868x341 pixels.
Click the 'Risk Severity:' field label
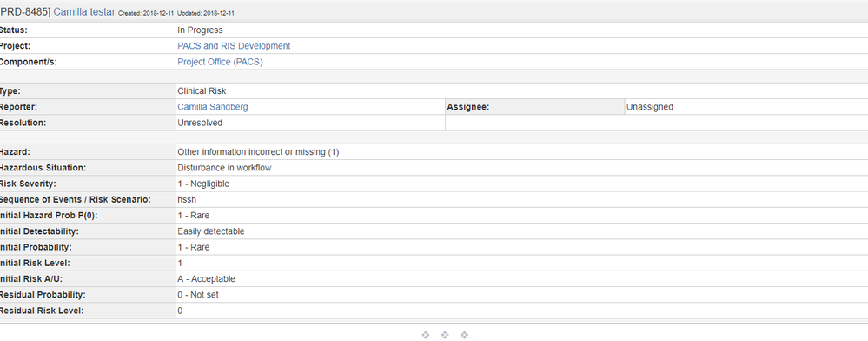[28, 184]
